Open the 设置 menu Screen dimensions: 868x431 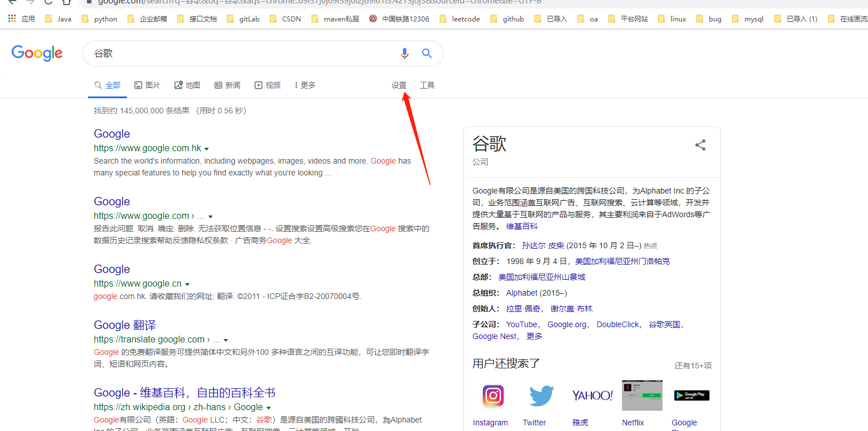(399, 85)
